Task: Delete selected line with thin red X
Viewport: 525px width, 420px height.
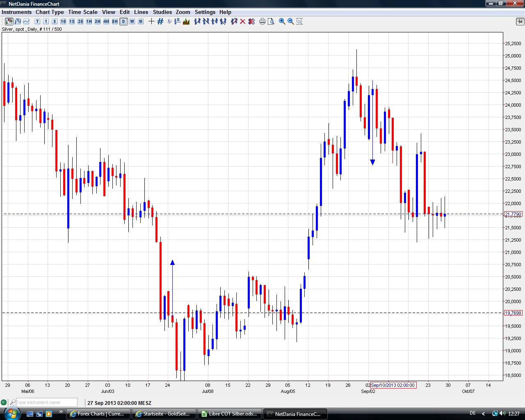Action: (x=243, y=21)
